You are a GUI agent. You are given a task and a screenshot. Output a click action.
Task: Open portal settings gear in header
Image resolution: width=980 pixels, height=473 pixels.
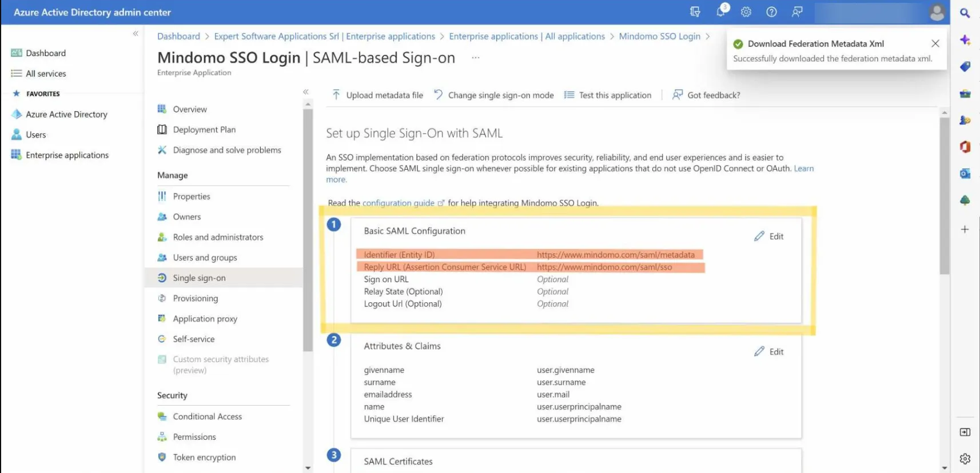click(x=746, y=12)
